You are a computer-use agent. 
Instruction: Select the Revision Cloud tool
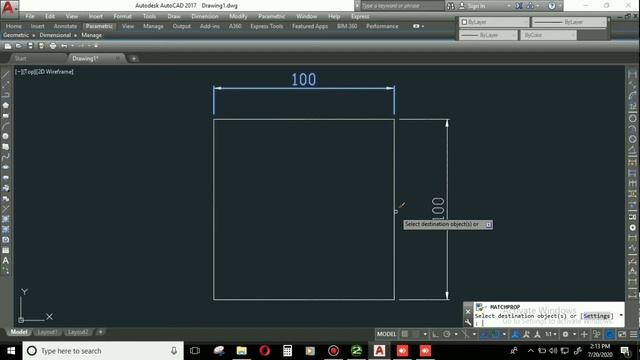[5, 147]
